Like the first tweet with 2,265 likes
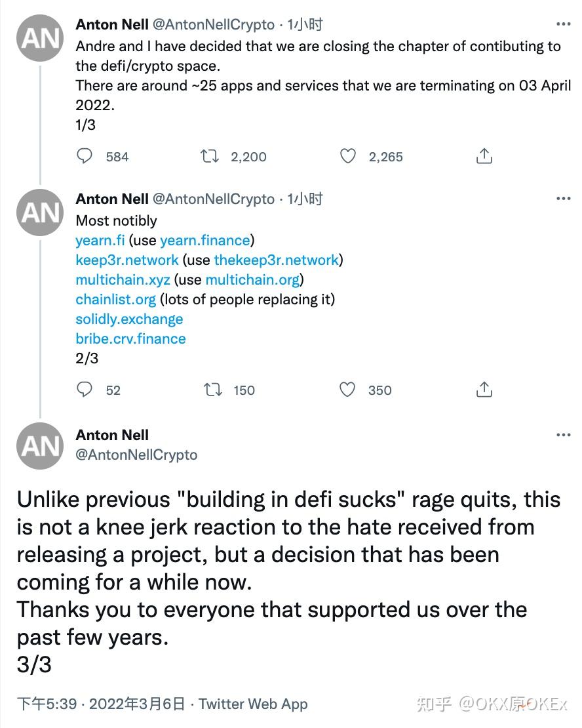This screenshot has height=728, width=582. [348, 156]
